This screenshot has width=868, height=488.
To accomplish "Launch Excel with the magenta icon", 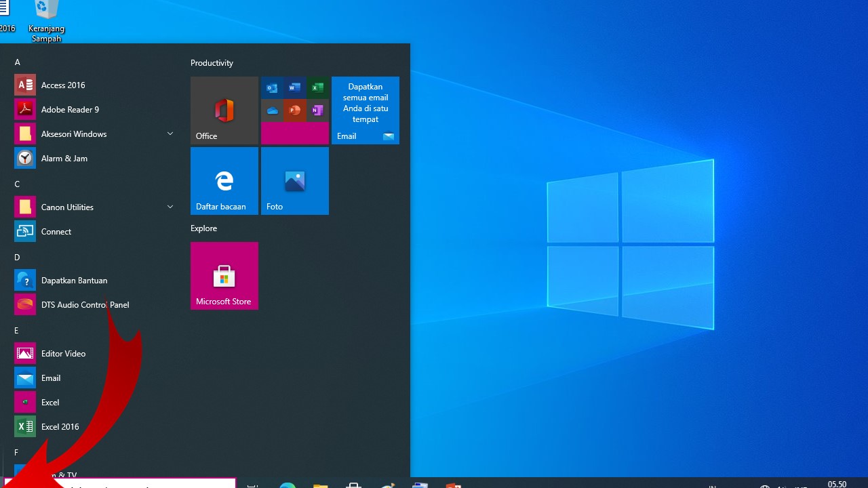I will [x=94, y=402].
